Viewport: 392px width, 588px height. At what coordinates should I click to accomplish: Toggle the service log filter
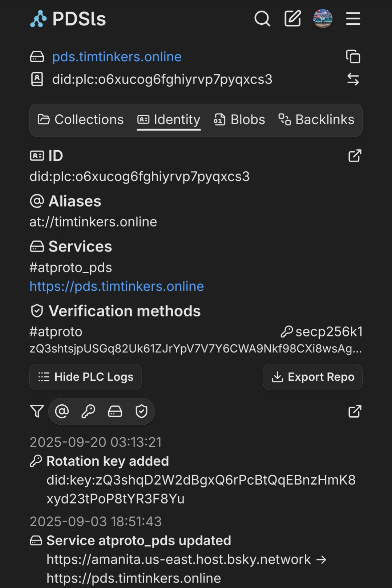coord(115,411)
